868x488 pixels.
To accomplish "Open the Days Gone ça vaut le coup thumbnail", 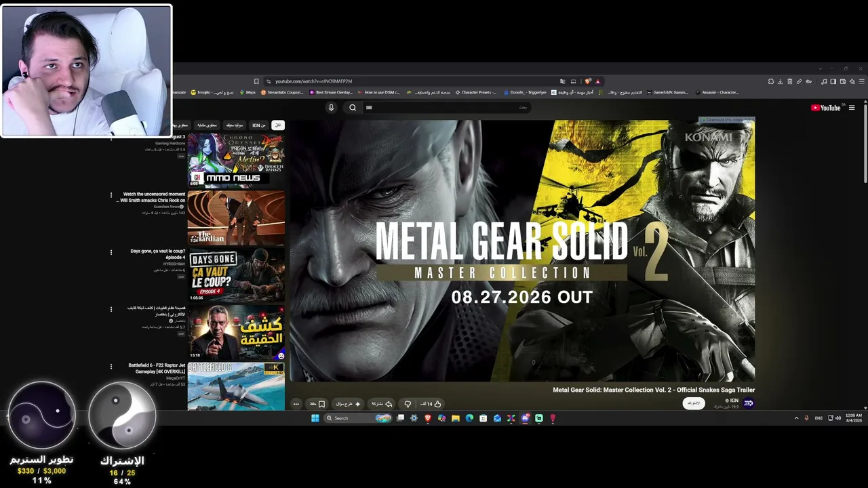I will click(236, 274).
